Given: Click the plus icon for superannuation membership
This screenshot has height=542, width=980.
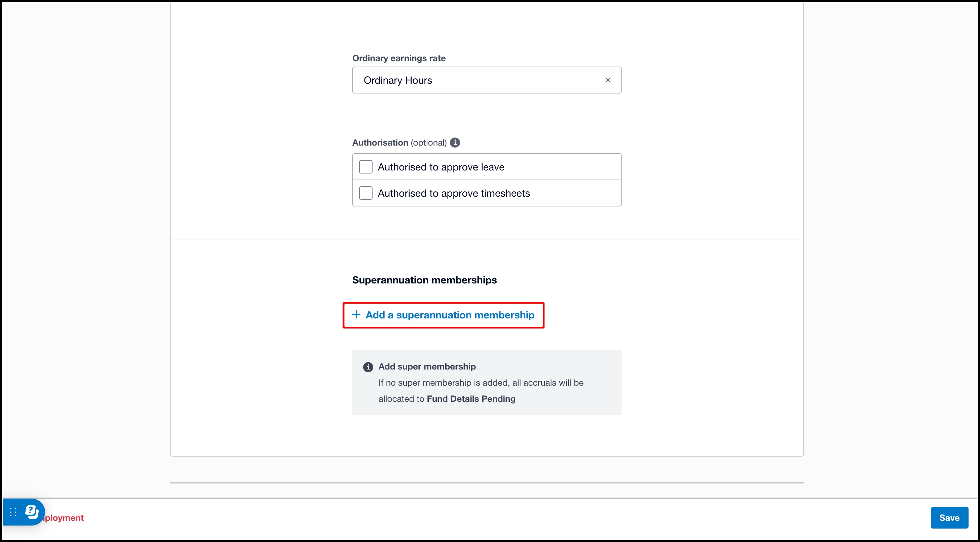Looking at the screenshot, I should (356, 314).
